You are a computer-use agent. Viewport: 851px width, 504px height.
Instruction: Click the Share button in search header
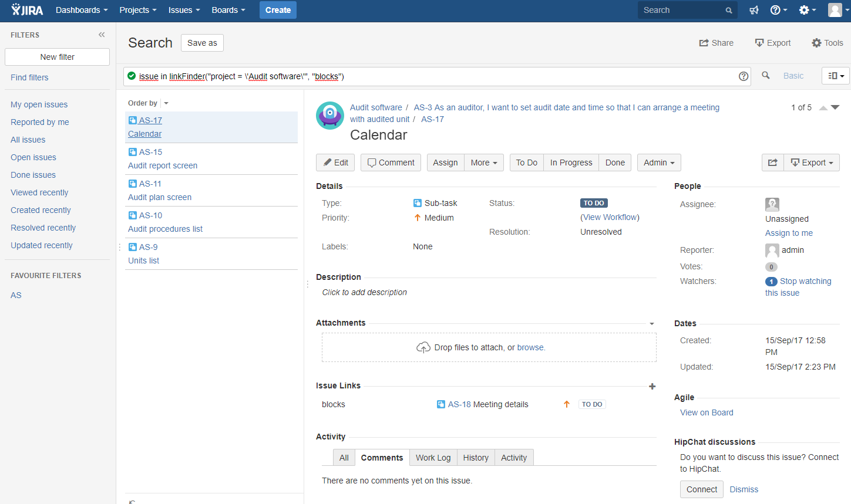(717, 43)
